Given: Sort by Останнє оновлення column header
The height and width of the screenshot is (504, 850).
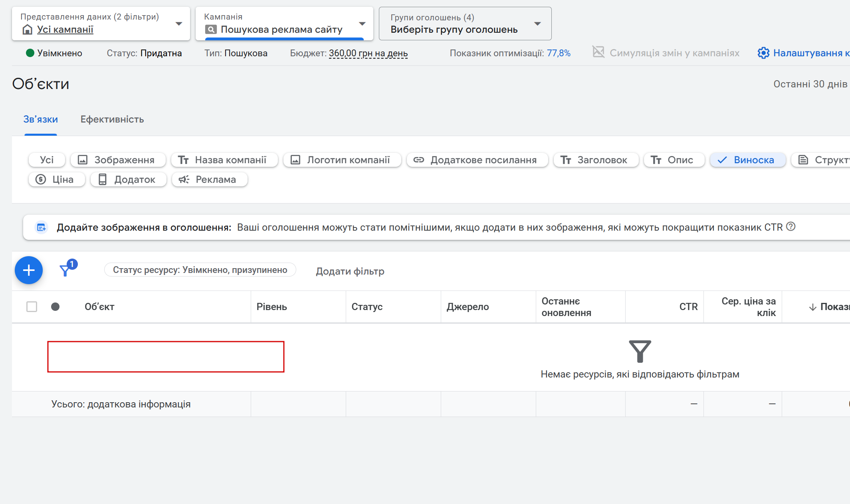Looking at the screenshot, I should [566, 307].
